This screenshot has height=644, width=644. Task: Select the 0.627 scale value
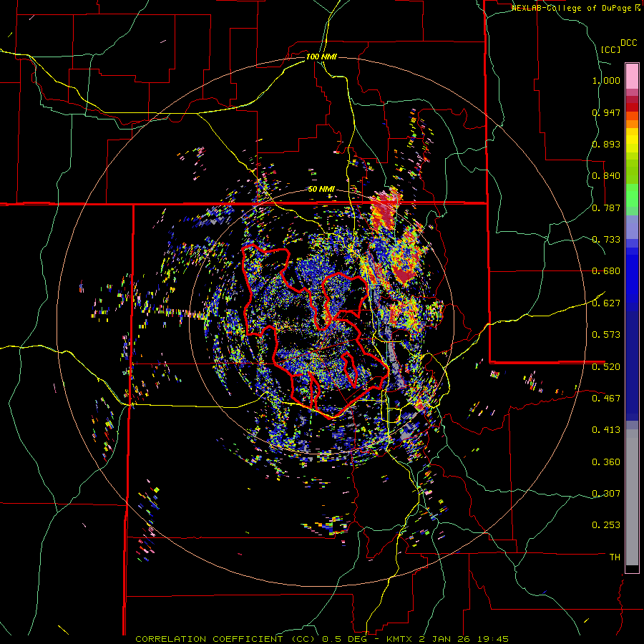coord(606,303)
